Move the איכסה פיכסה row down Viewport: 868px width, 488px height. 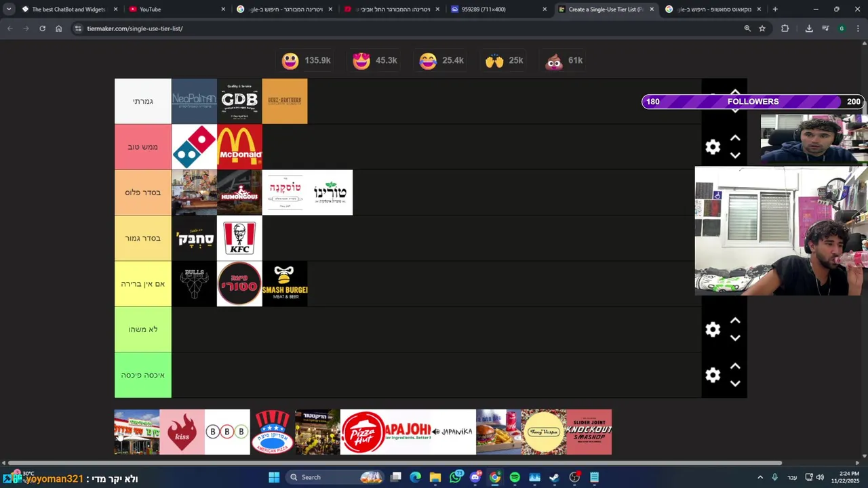click(x=735, y=383)
